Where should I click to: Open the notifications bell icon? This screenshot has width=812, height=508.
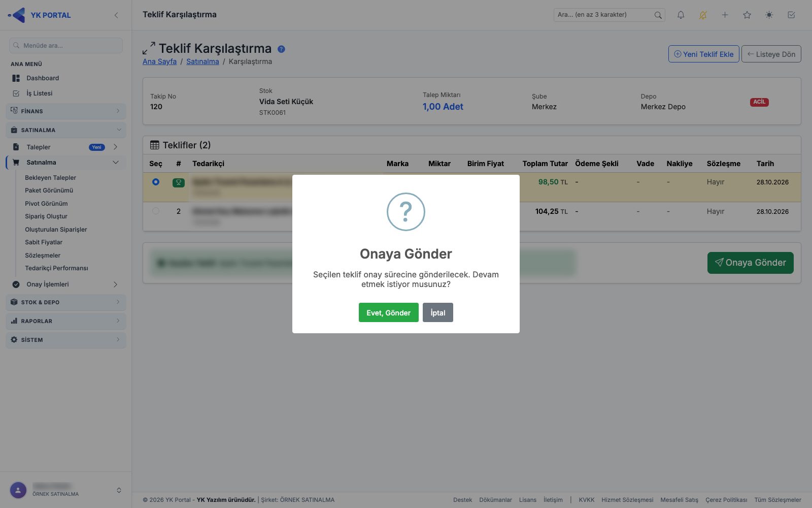click(x=681, y=15)
